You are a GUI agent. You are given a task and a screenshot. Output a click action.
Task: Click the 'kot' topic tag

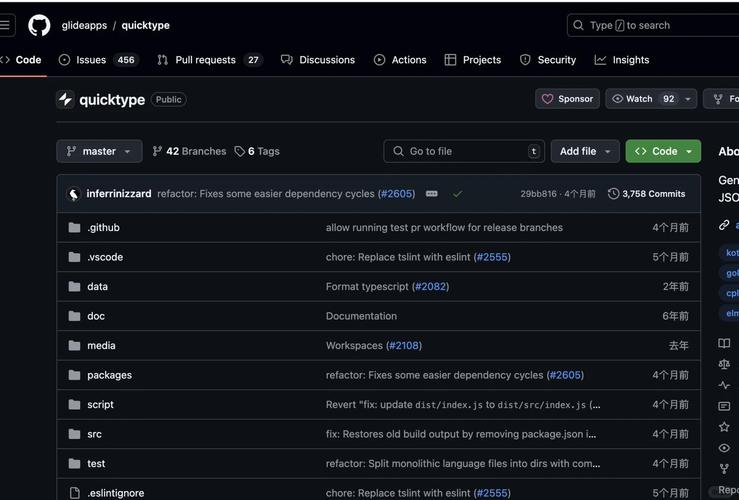(729, 253)
